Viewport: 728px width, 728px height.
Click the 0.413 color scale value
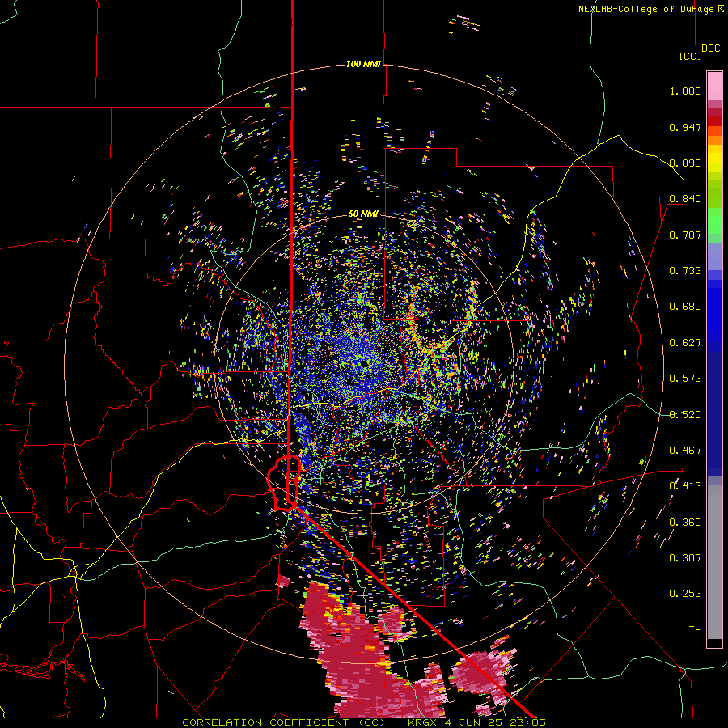pos(685,486)
